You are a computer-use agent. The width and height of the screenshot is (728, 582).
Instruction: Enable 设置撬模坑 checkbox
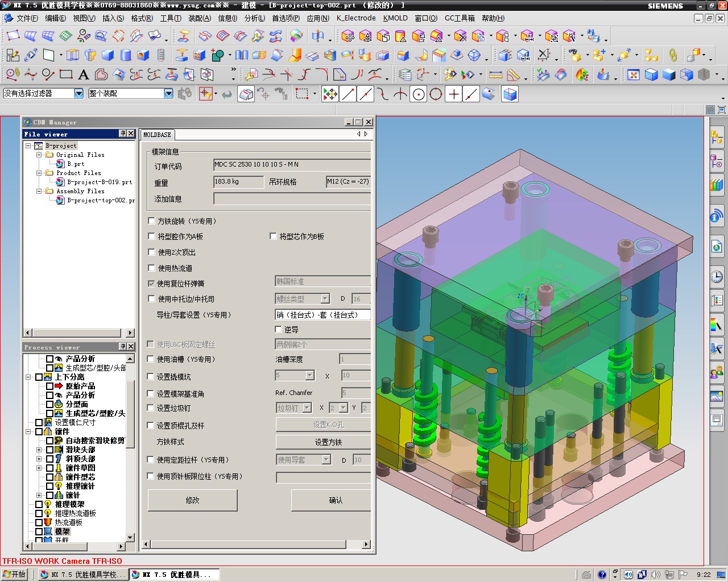(151, 376)
